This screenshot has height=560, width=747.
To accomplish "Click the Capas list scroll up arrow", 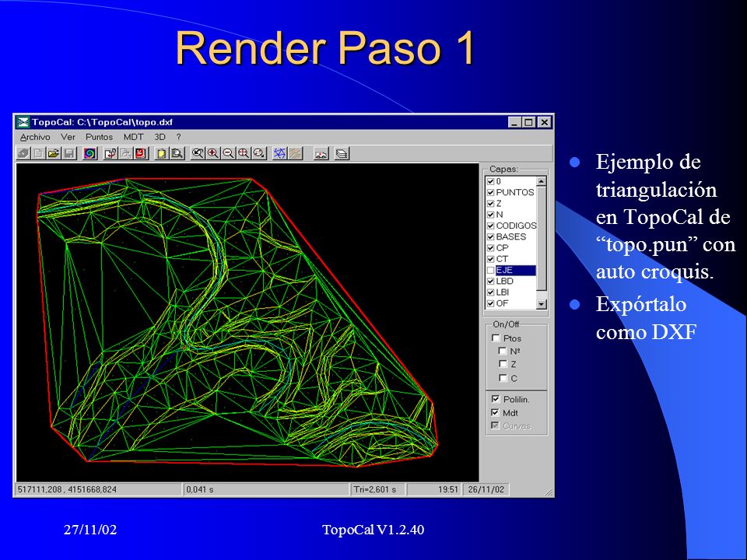I will tap(542, 181).
